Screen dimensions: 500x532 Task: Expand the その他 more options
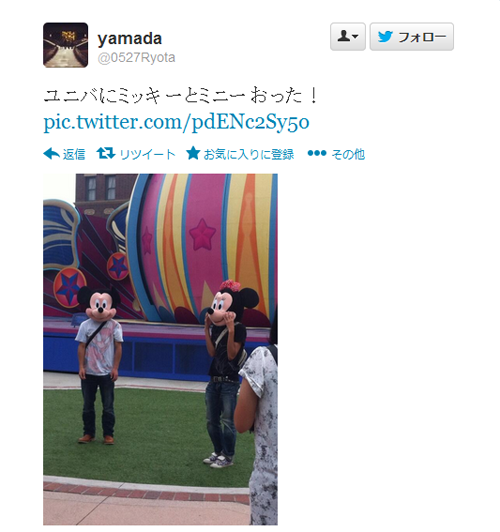(x=348, y=154)
